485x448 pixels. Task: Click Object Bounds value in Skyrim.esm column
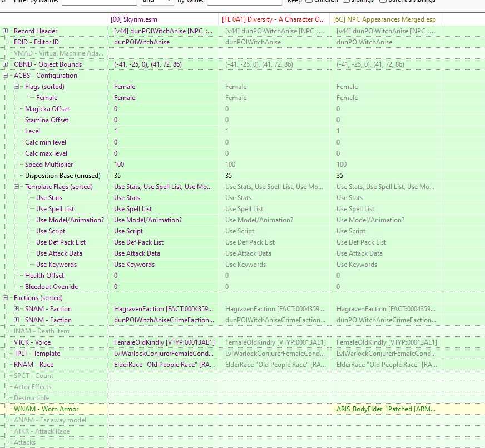click(x=163, y=64)
